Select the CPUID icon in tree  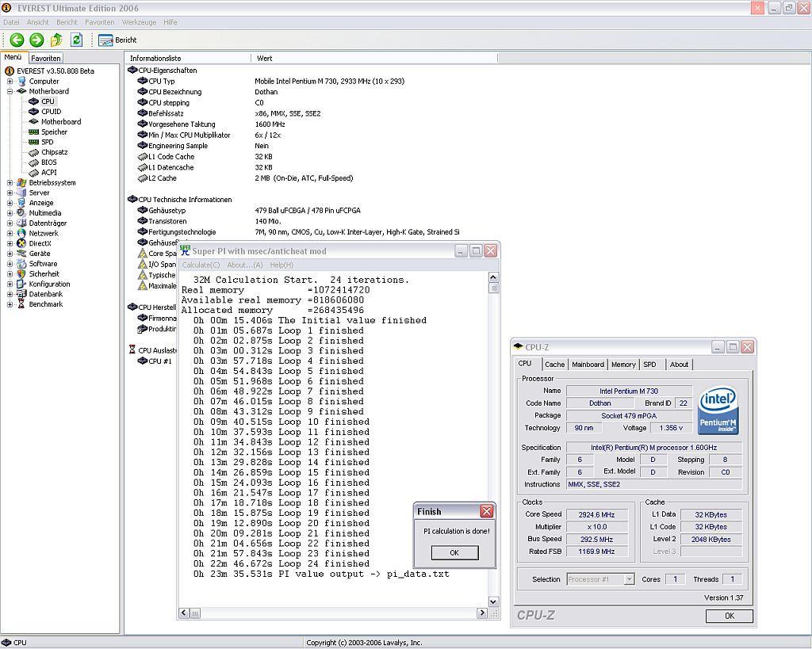click(33, 111)
